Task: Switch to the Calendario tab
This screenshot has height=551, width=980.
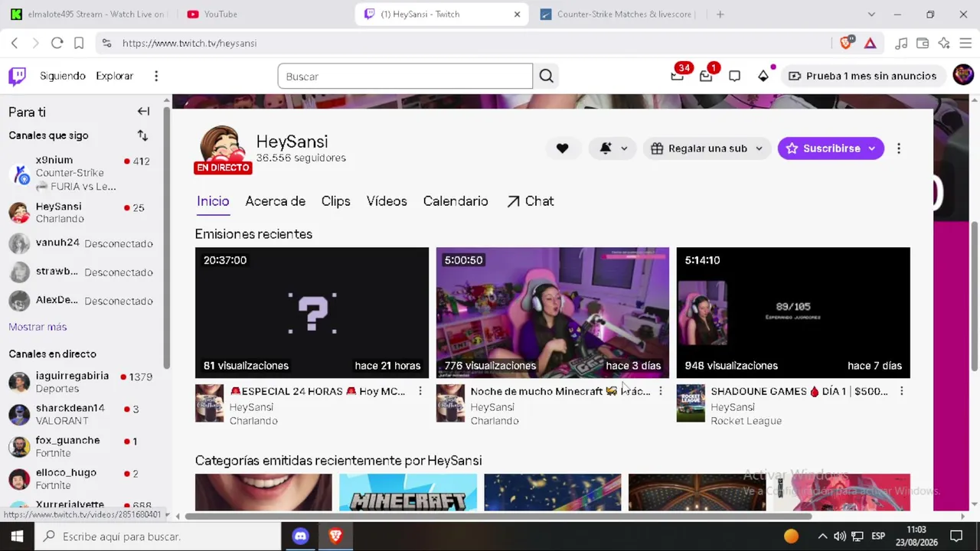Action: (456, 201)
